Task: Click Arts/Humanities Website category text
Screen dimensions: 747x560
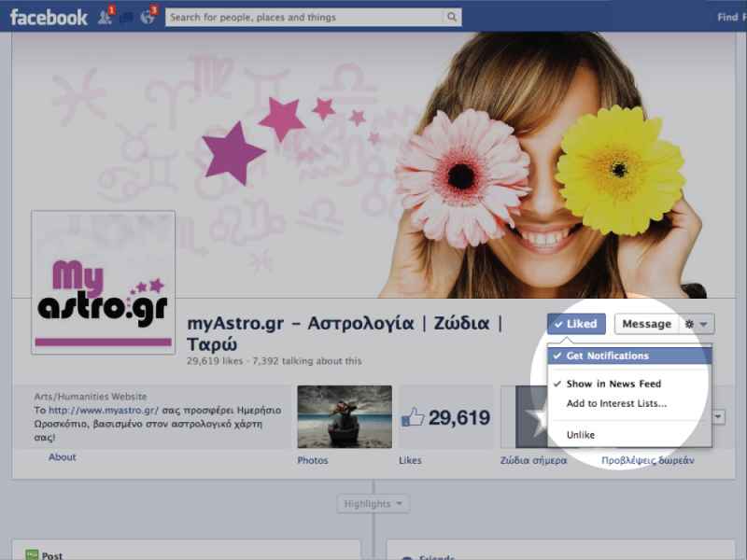Action: point(91,396)
